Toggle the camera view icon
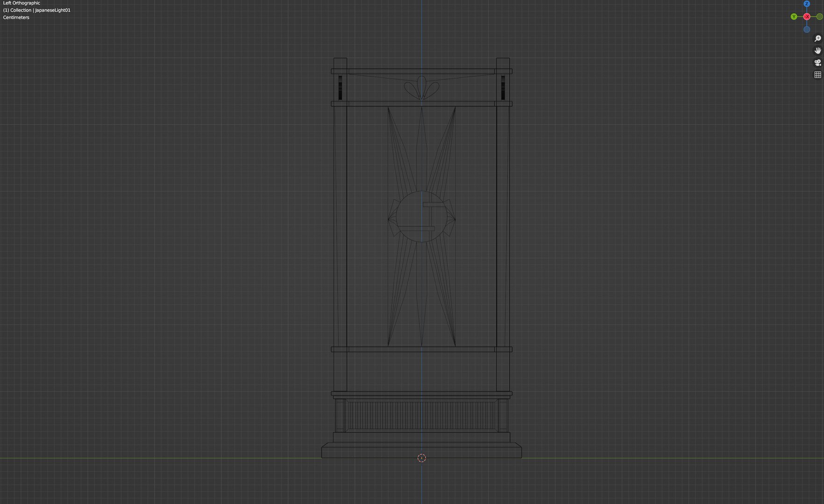The height and width of the screenshot is (504, 824). pyautogui.click(x=817, y=63)
